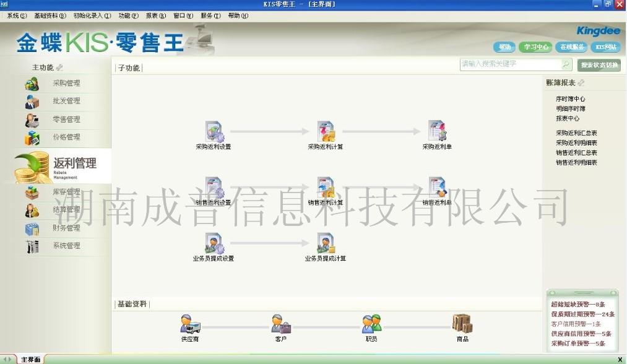Click the 在线服务 button
Viewport: 627px width, 364px height.
572,47
